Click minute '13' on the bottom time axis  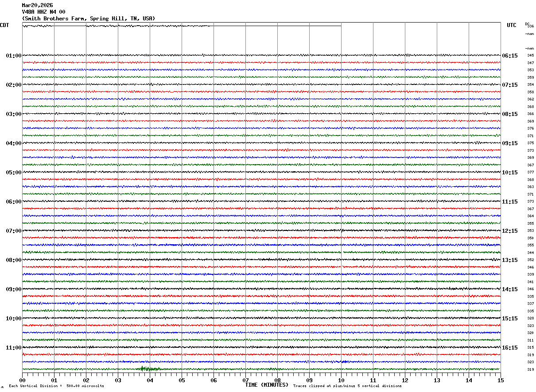pos(437,380)
